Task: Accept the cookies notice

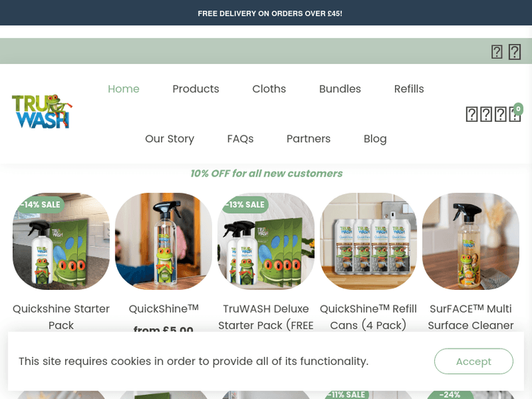Action: coord(474,361)
